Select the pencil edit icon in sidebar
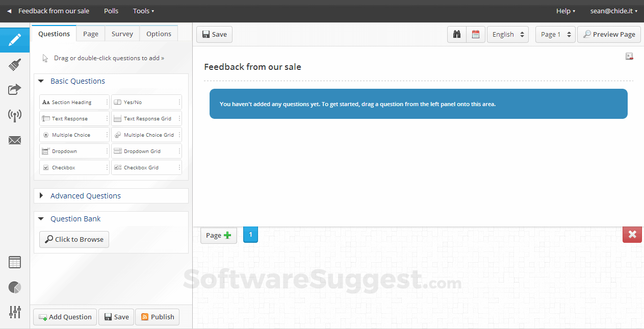 tap(15, 39)
